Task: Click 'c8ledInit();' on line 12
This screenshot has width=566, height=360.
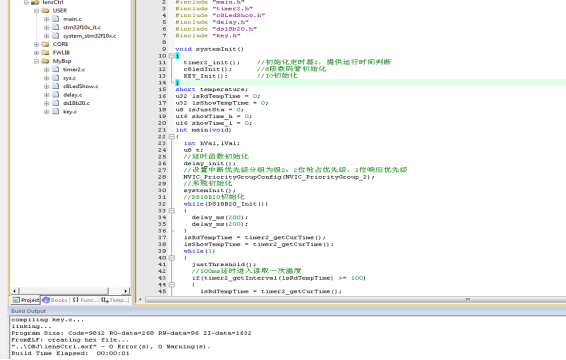Action: [207, 69]
